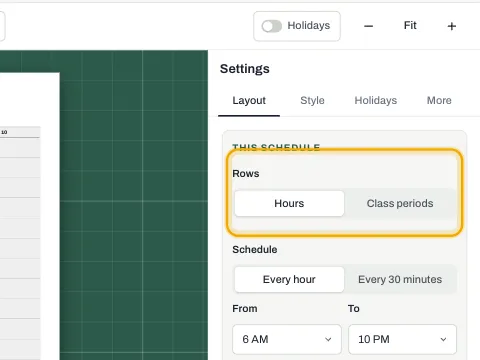This screenshot has height=360, width=480.
Task: Zoom in with the plus icon
Action: point(452,26)
